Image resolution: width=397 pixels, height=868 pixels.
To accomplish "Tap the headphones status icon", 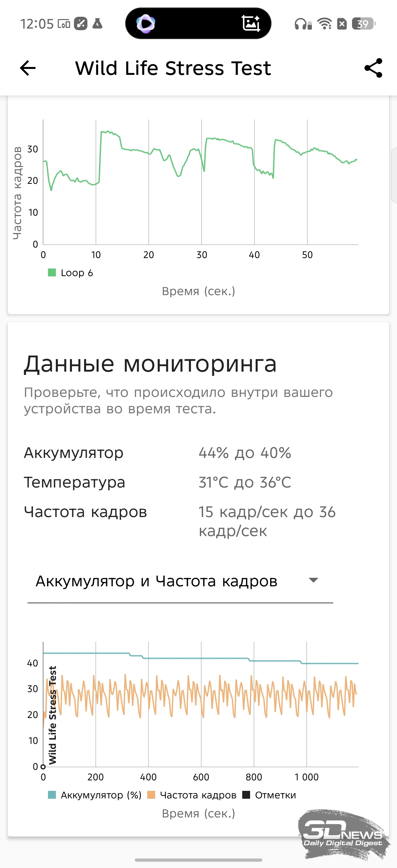I will tap(303, 24).
